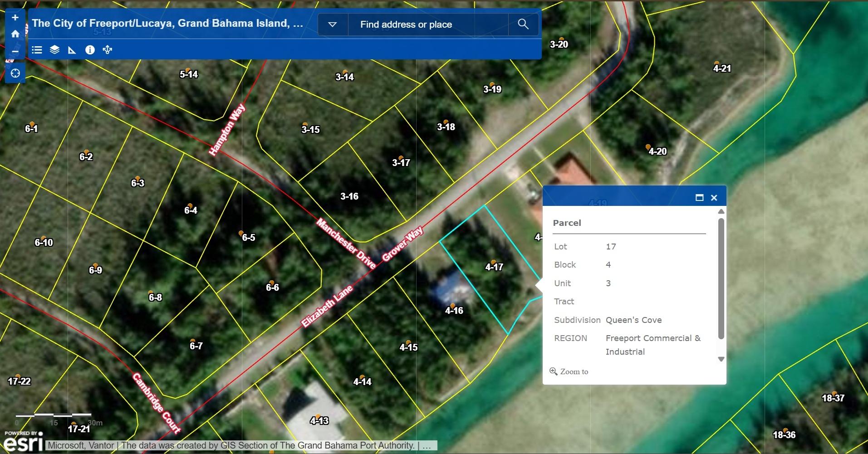Return to the default home extent
The image size is (868, 454).
click(x=15, y=34)
